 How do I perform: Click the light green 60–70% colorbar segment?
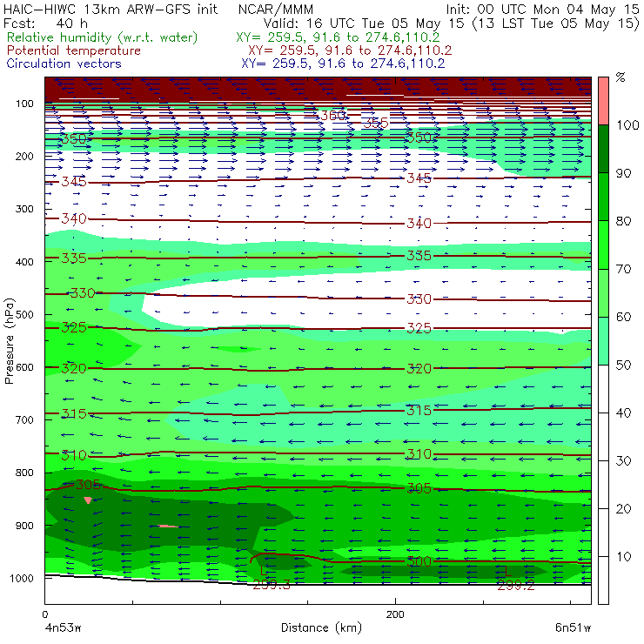603,292
